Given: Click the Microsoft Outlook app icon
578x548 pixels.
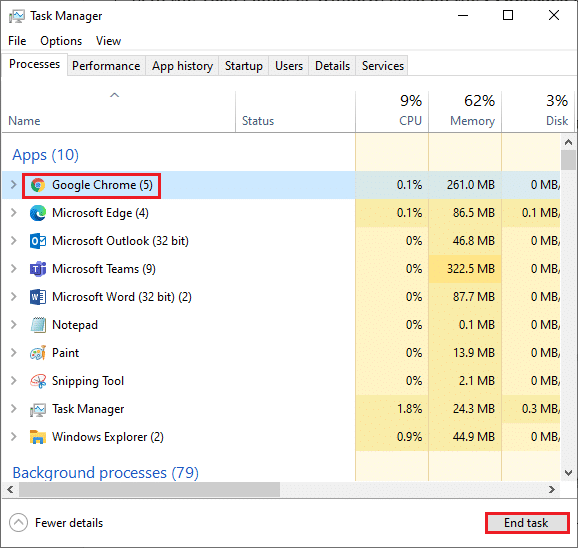Looking at the screenshot, I should (x=38, y=241).
